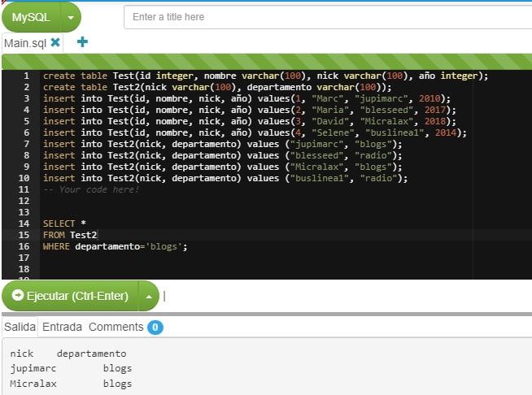Select the Main.sql file tab
Image resolution: width=532 pixels, height=395 pixels.
(25, 42)
